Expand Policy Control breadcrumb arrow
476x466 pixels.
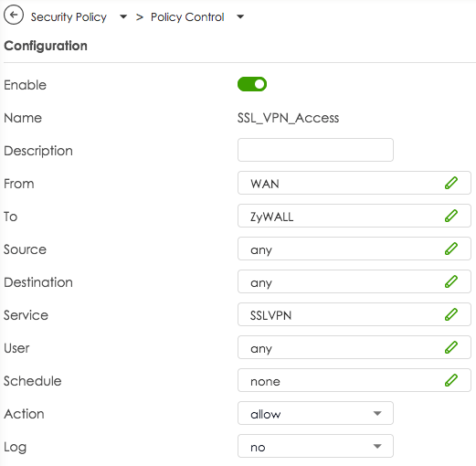240,16
